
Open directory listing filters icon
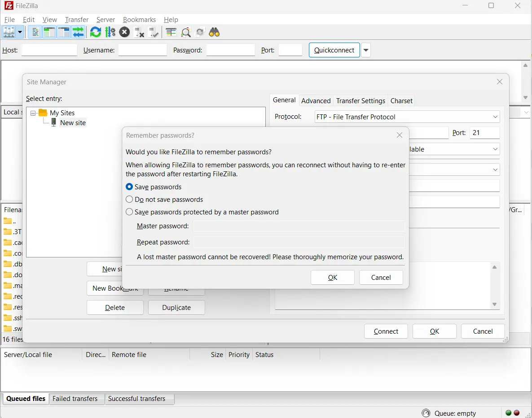coord(171,32)
